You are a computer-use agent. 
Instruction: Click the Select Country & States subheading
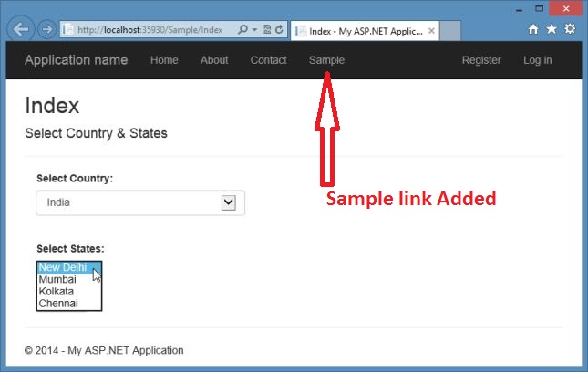click(x=96, y=133)
